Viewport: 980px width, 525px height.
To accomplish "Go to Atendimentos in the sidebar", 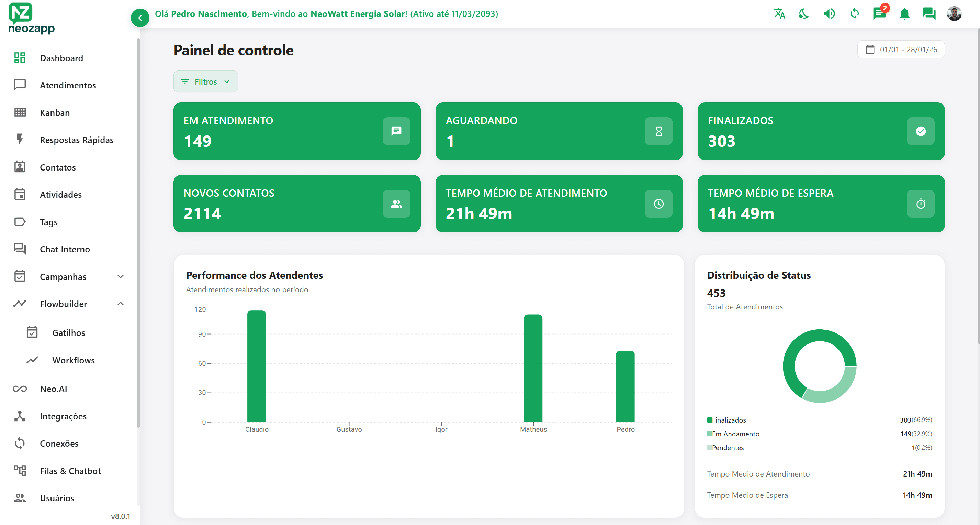I will pos(68,85).
